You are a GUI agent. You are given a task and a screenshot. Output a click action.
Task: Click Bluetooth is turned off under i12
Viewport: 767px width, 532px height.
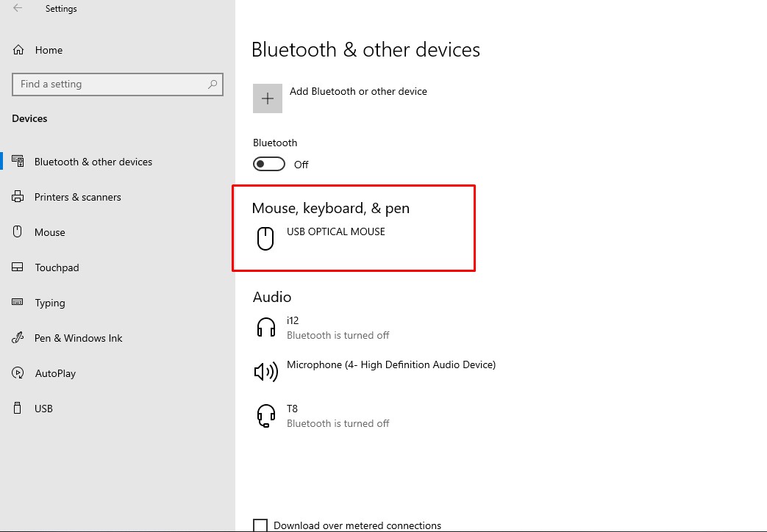(x=338, y=335)
